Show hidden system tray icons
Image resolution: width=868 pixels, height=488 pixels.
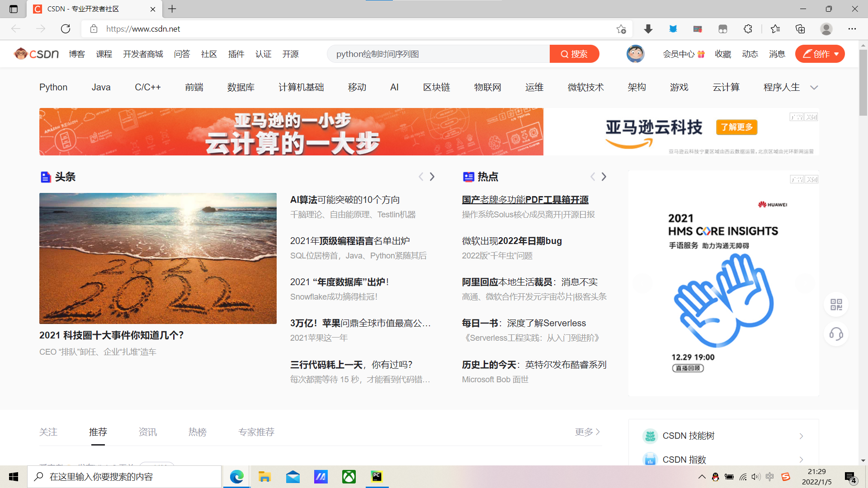702,477
